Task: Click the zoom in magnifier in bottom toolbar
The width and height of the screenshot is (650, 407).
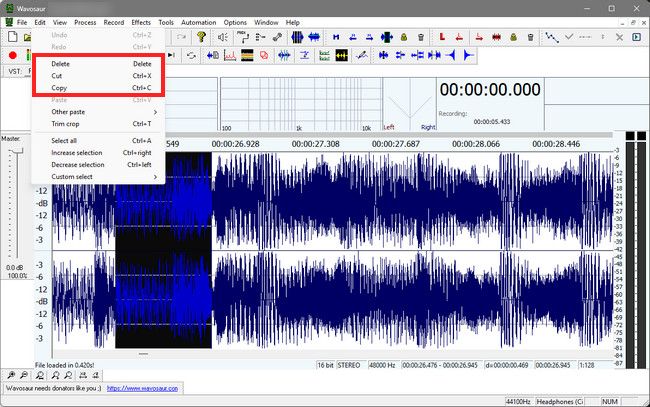Action: [x=11, y=376]
